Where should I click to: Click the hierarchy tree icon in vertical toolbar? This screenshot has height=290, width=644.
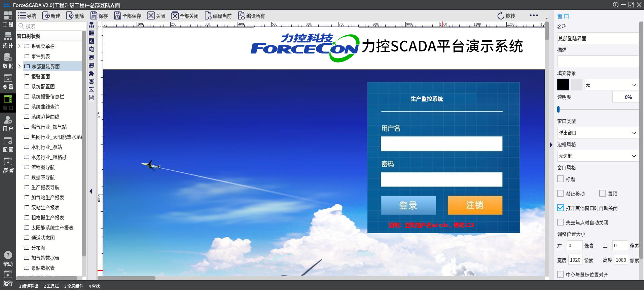click(x=92, y=25)
